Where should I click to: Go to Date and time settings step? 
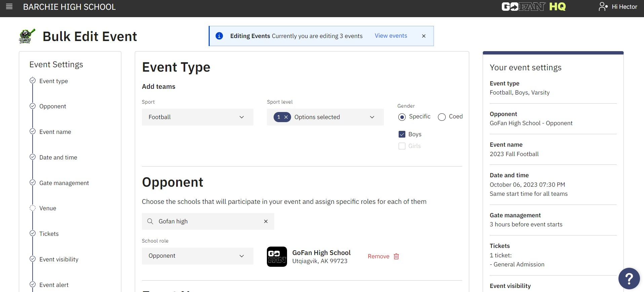click(58, 157)
